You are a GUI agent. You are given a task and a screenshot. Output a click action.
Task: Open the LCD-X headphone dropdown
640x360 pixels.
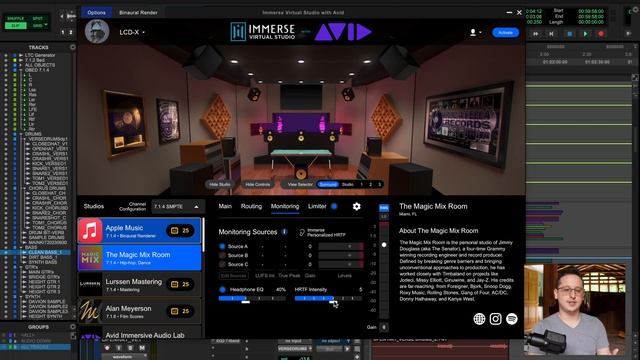pyautogui.click(x=132, y=32)
